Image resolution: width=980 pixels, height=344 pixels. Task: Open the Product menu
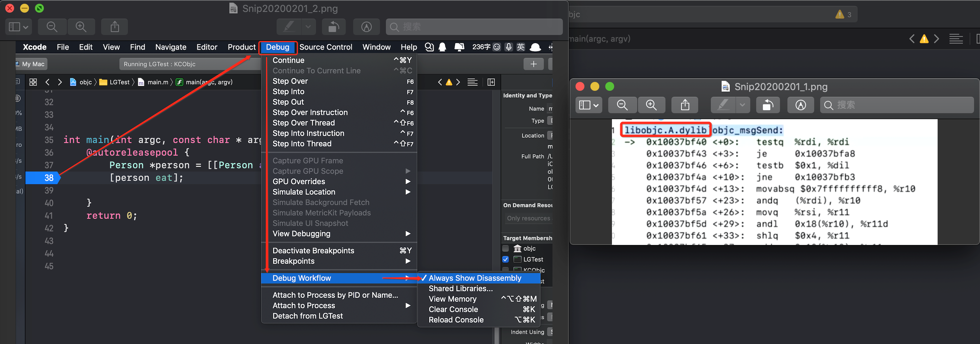click(x=242, y=47)
